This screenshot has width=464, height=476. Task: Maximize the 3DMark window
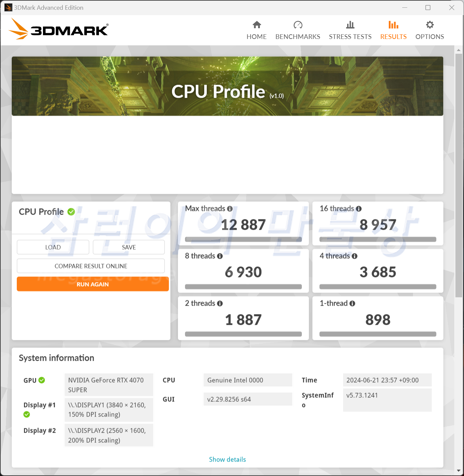428,7
